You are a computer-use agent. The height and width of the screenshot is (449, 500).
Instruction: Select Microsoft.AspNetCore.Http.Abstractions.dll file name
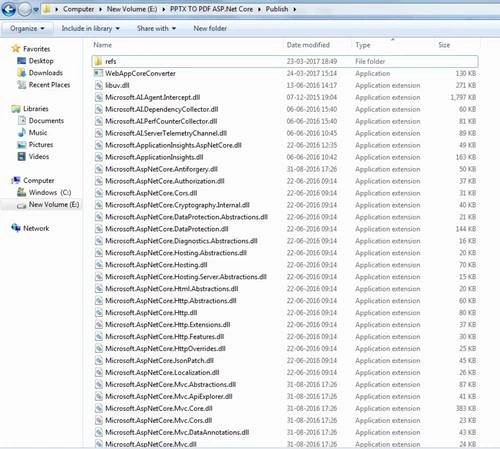(171, 301)
